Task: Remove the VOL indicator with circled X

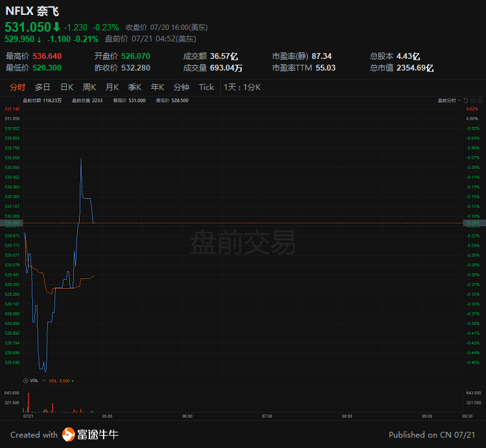Action: pos(26,381)
